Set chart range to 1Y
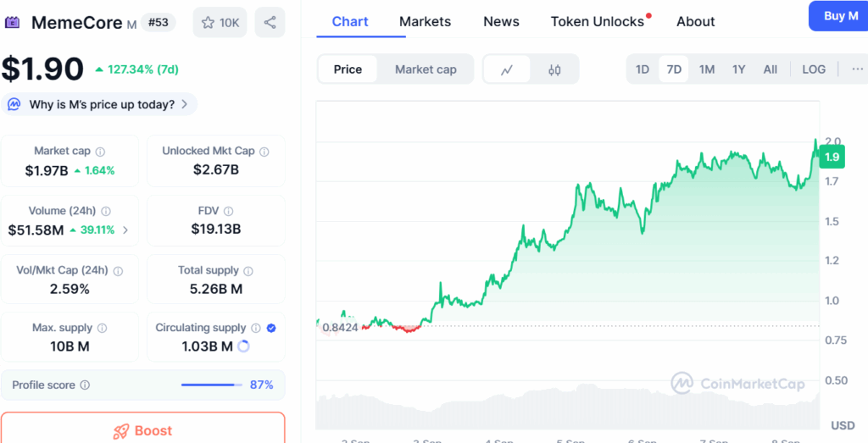 [738, 69]
